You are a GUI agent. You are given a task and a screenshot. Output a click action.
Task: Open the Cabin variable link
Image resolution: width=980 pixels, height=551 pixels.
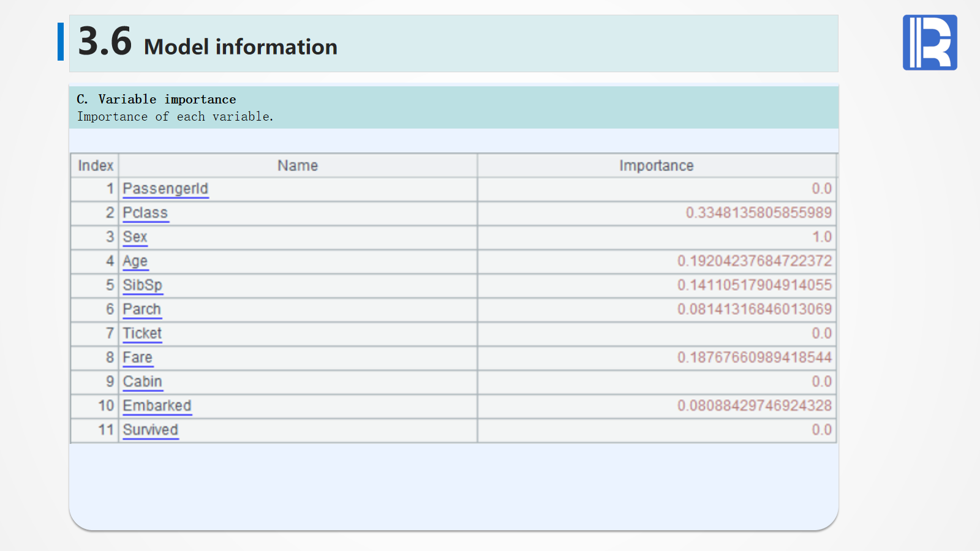point(142,381)
